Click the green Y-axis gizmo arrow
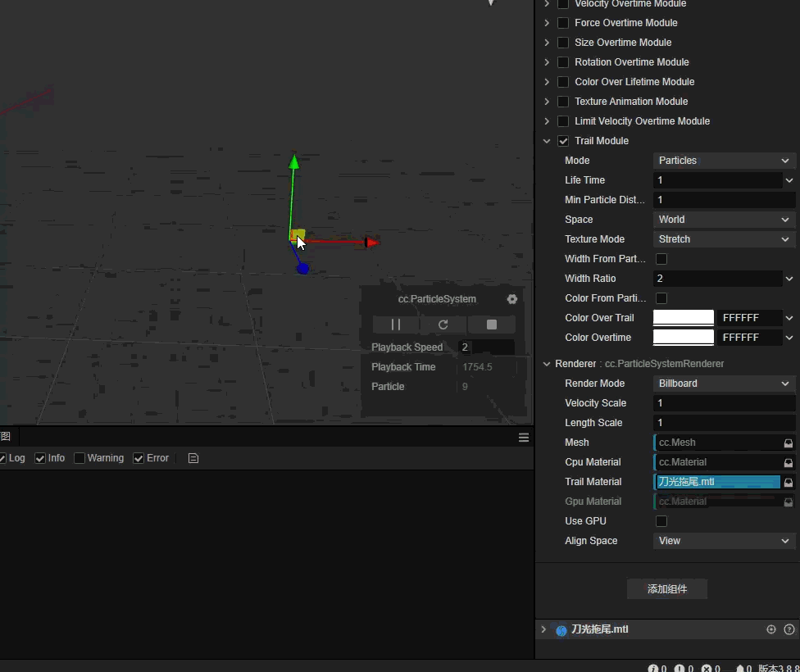Image resolution: width=800 pixels, height=672 pixels. 294,162
